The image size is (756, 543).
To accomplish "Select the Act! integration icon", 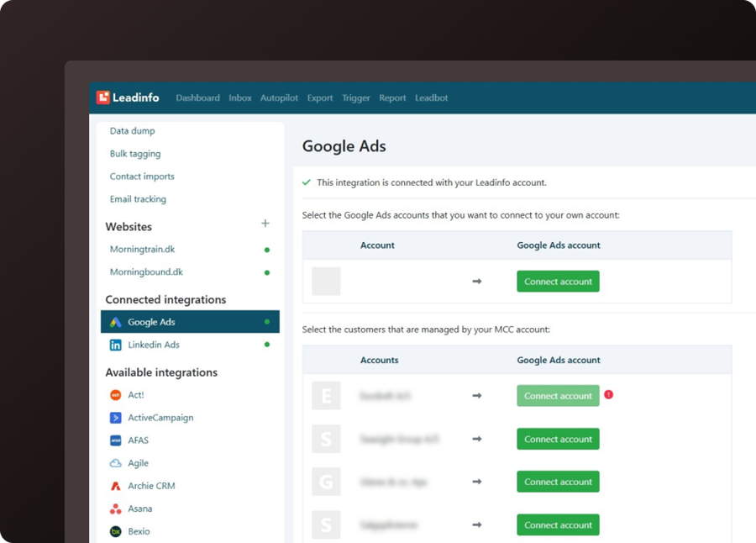I will coord(116,395).
